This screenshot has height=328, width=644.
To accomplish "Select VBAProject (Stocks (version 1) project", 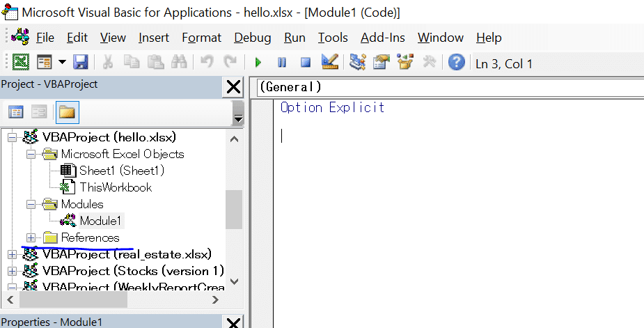I will tap(134, 272).
